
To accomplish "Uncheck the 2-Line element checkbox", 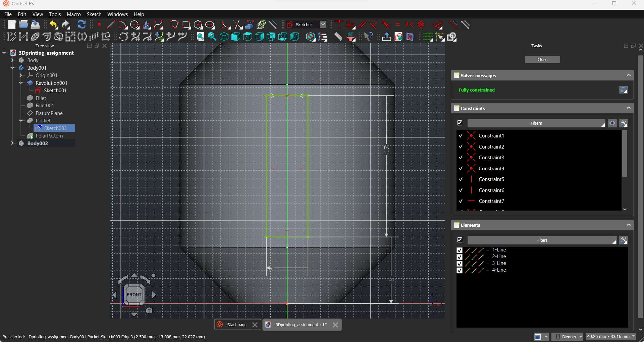I will (460, 257).
